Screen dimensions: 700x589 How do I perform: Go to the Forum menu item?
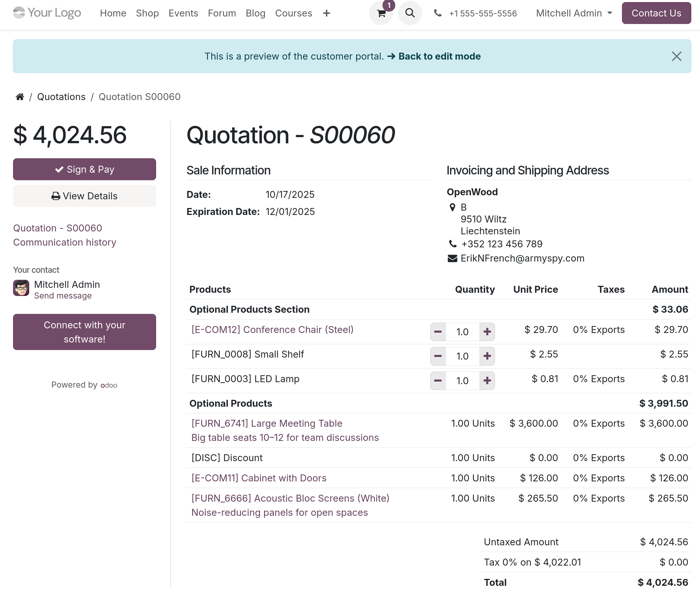[222, 13]
